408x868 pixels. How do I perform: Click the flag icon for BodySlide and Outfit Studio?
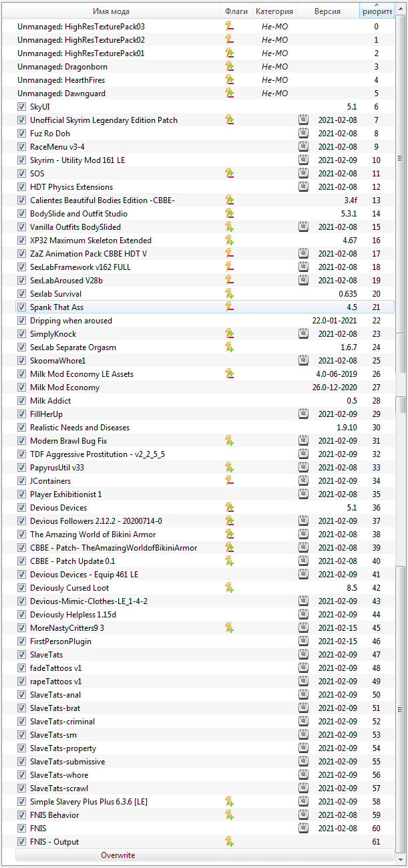230,214
